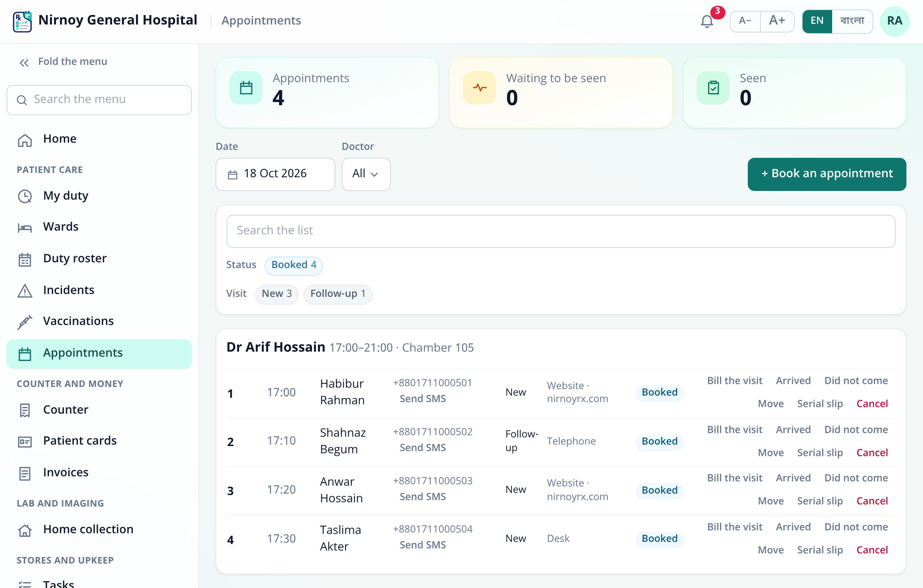Open Appointments in the sidebar
This screenshot has width=923, height=588.
[99, 353]
